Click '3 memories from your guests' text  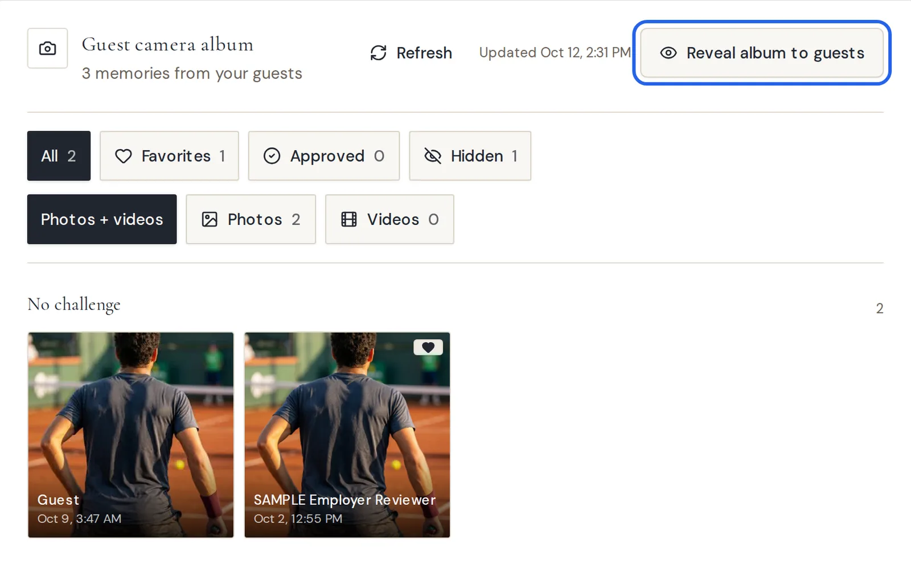(x=192, y=73)
